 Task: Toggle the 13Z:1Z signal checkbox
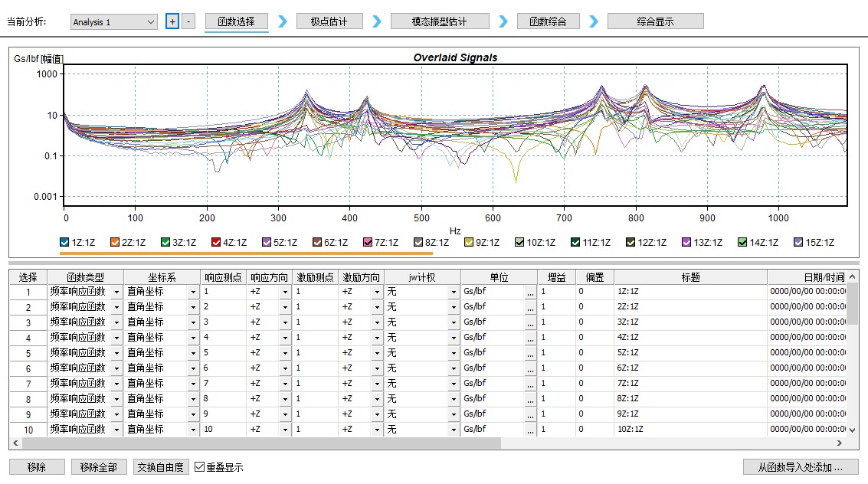[686, 242]
